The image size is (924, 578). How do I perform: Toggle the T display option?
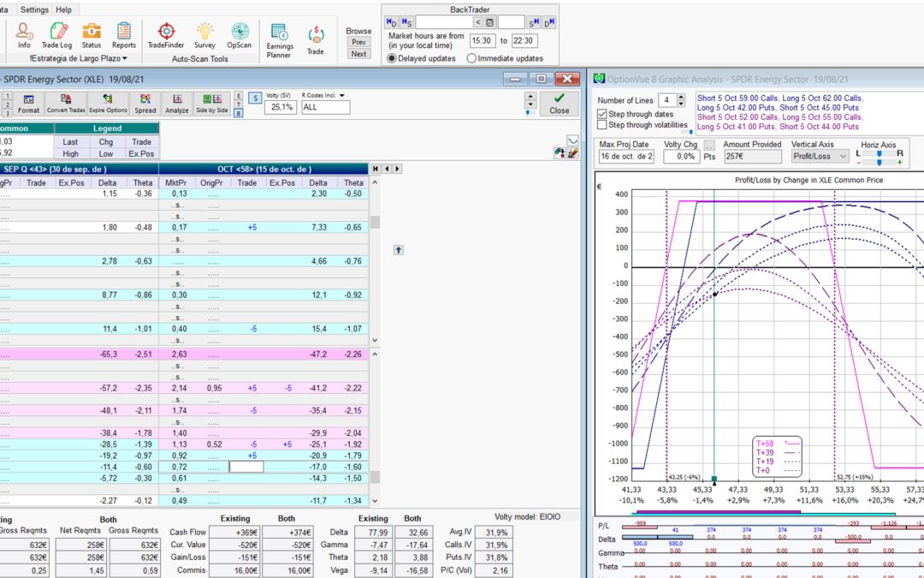point(238,104)
